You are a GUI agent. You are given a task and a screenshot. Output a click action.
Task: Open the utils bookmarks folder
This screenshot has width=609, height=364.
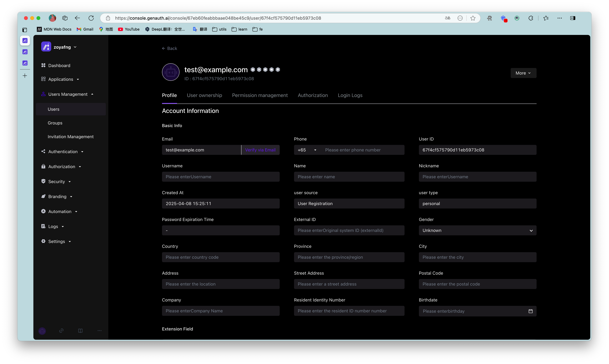point(219,29)
